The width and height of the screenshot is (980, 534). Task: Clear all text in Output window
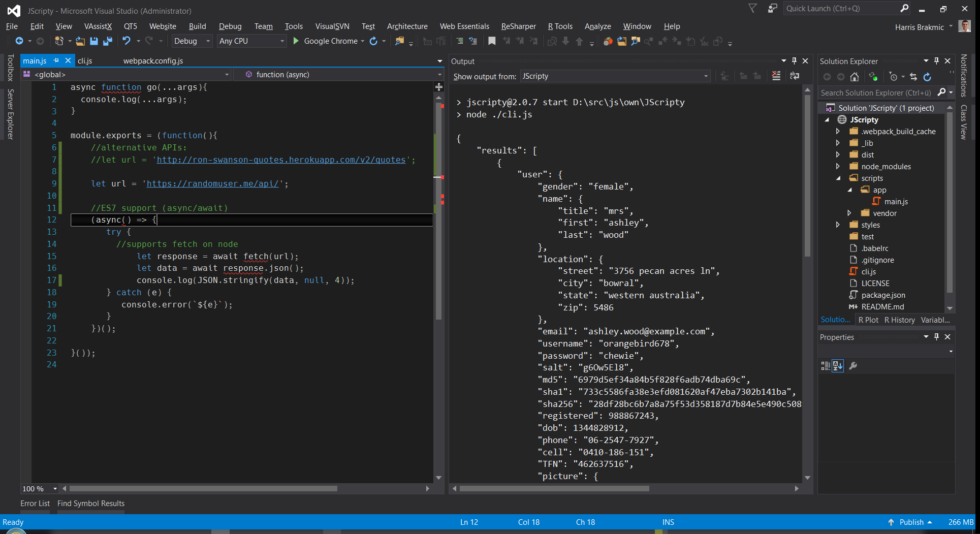click(x=776, y=76)
